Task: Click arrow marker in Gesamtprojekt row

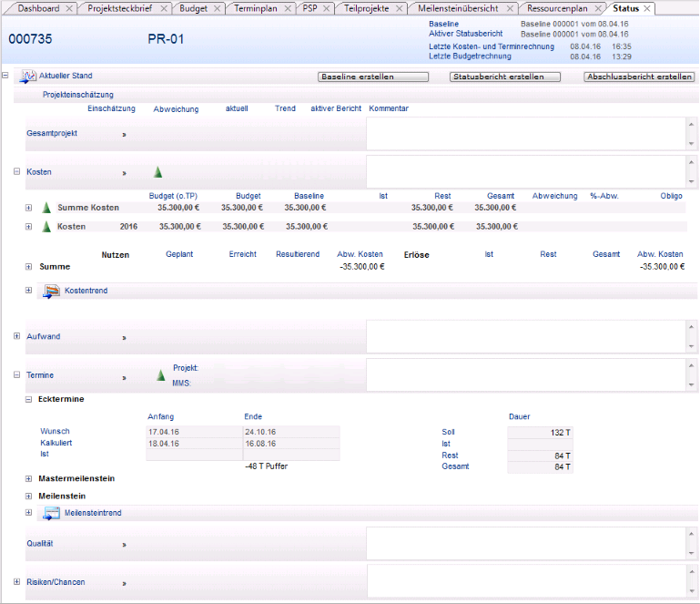Action: (124, 135)
